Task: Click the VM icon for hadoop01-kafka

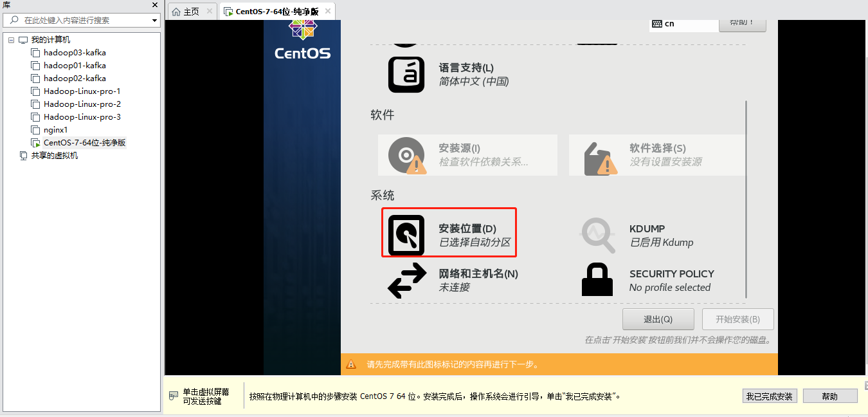Action: point(36,66)
